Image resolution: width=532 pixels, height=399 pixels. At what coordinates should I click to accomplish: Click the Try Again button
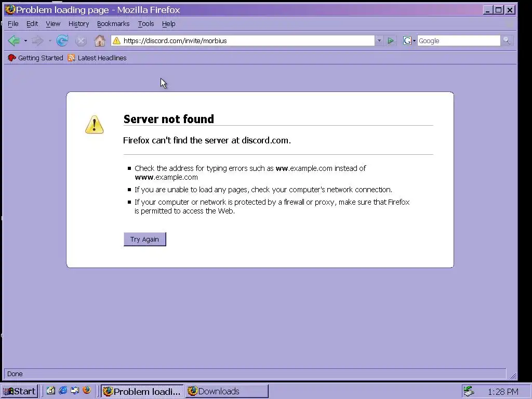tap(145, 239)
